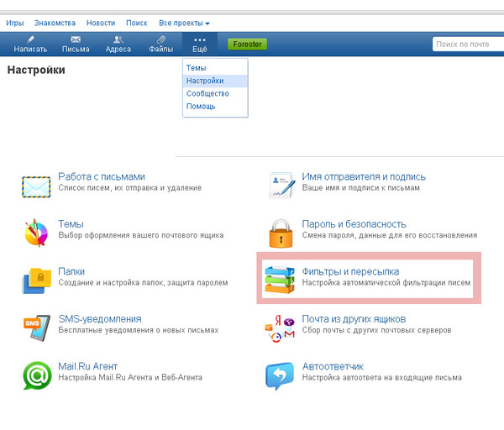Click text Ваше имя и подписи к письмам
The height and width of the screenshot is (430, 504).
point(360,187)
